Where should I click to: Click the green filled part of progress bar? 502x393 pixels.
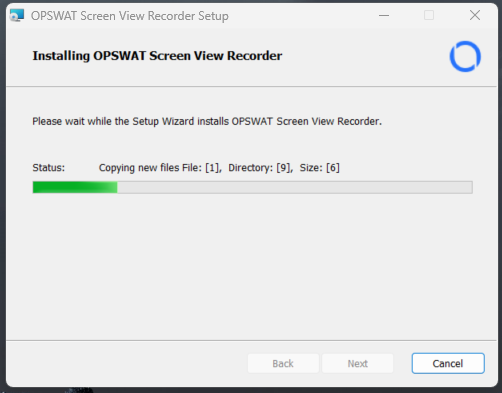(x=75, y=187)
